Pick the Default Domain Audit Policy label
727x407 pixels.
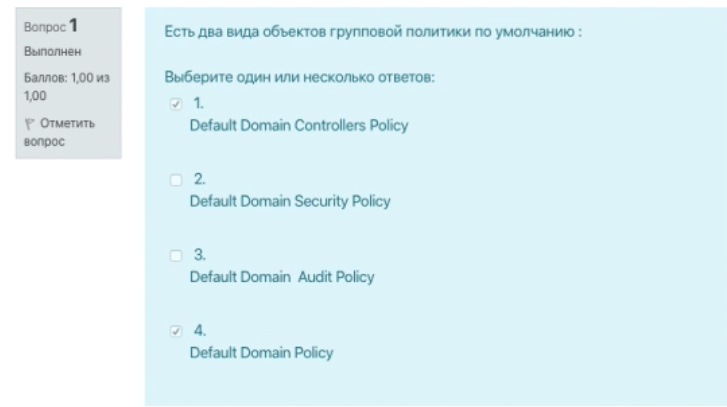282,277
